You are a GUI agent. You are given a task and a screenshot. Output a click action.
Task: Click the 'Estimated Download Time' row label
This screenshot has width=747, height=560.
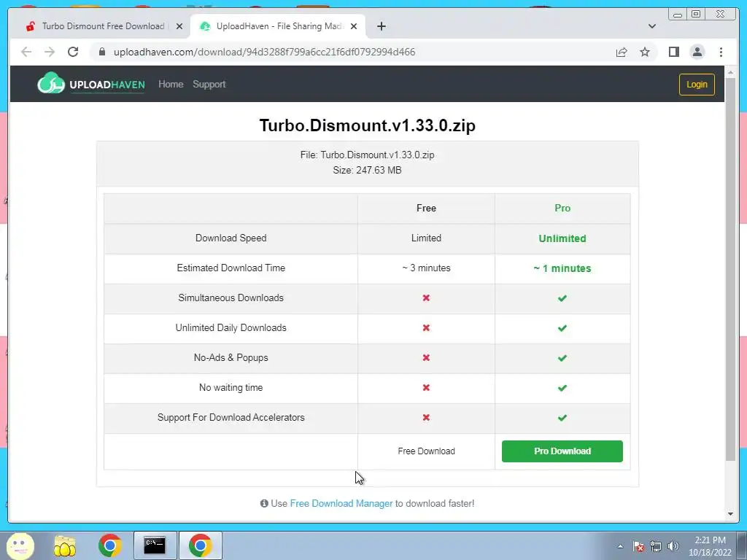(x=231, y=268)
